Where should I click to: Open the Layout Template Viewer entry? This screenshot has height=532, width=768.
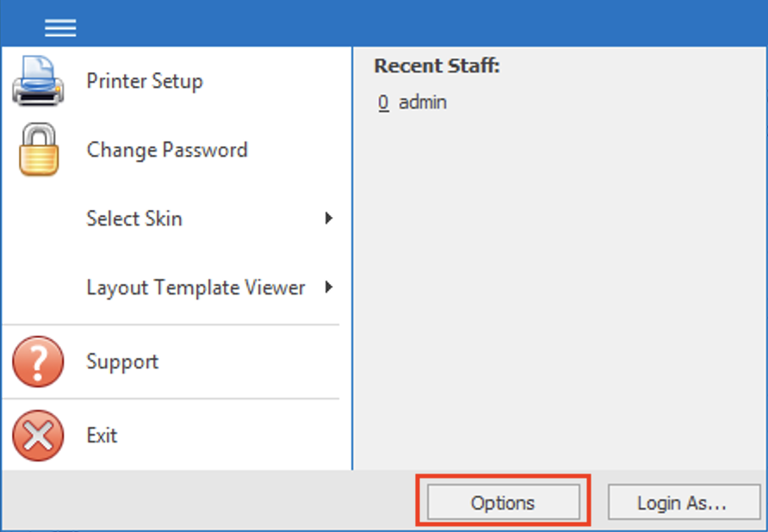[x=198, y=288]
